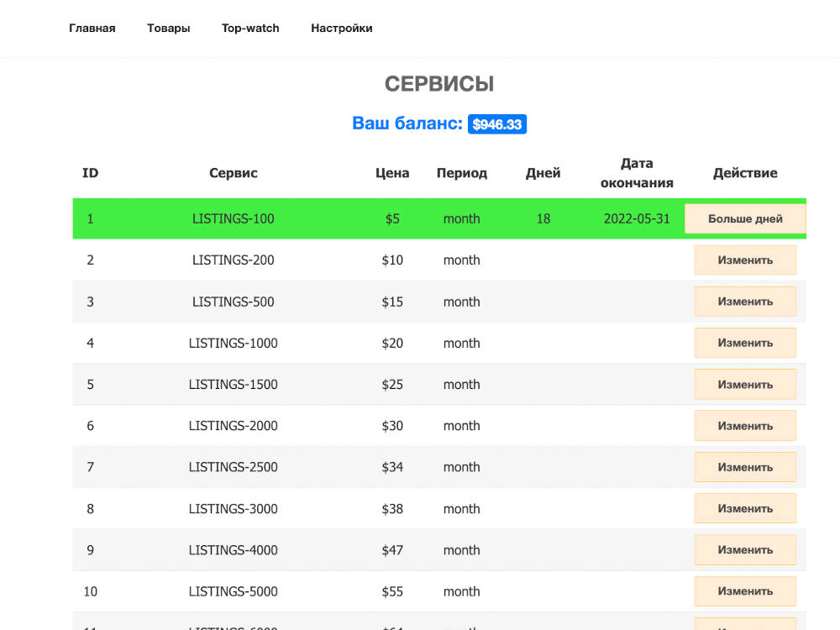Click the $34 price cell
Screen dimensions: 840x630
pyautogui.click(x=392, y=467)
